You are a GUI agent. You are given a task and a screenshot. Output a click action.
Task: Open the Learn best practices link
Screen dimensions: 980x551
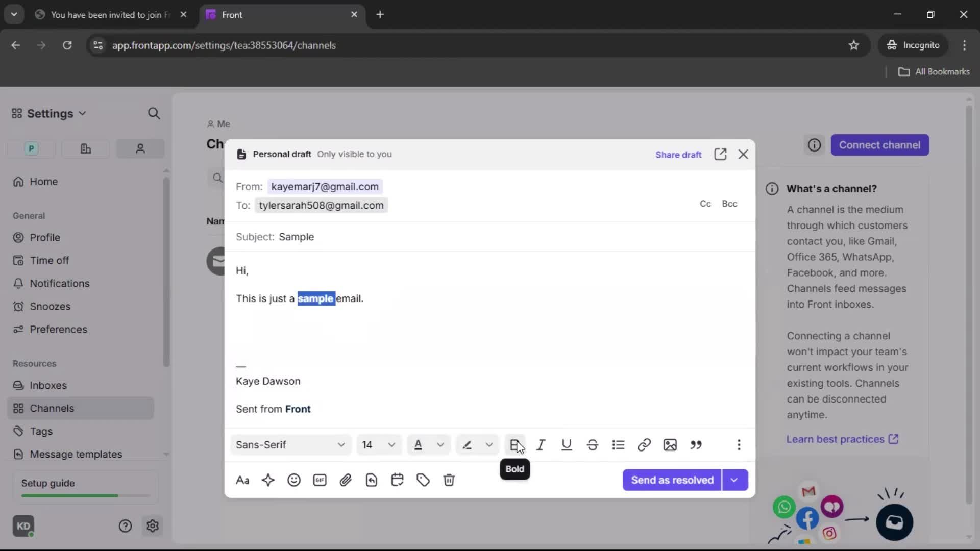[x=836, y=439]
